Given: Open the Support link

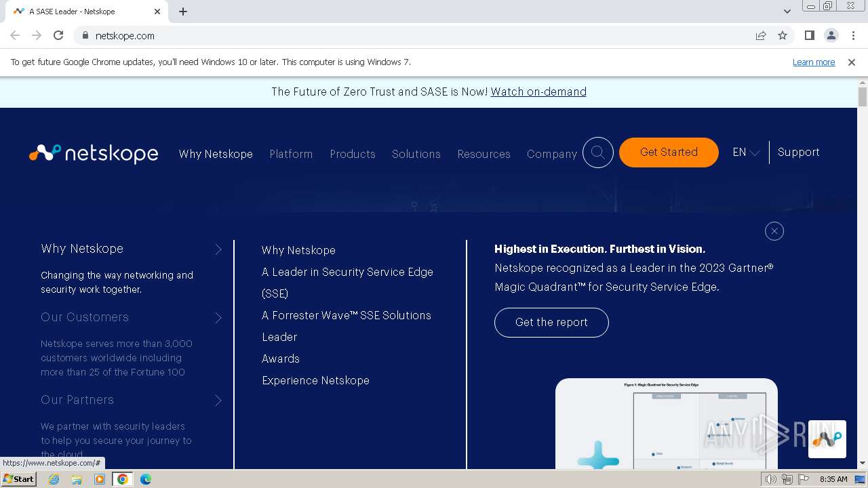Looking at the screenshot, I should (799, 152).
